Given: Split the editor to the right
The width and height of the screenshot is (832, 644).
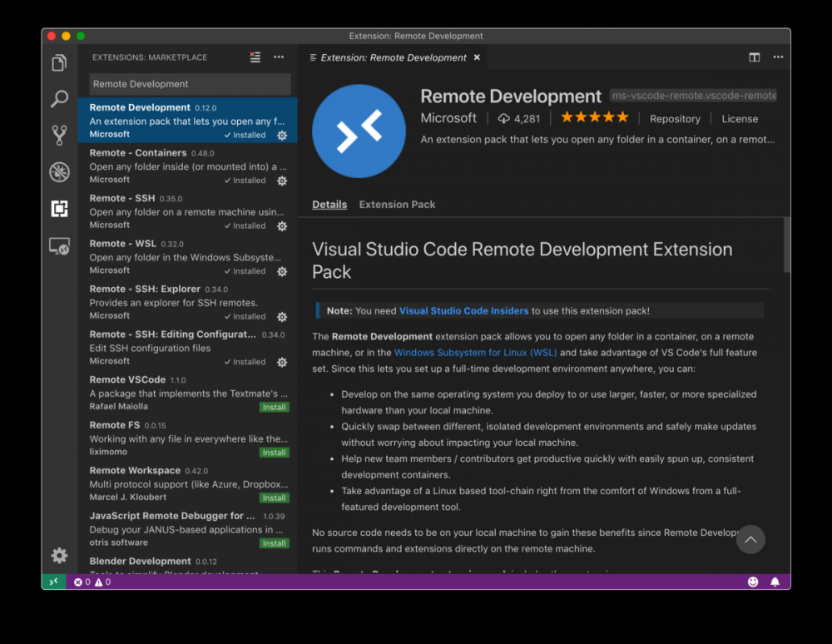Looking at the screenshot, I should point(755,57).
